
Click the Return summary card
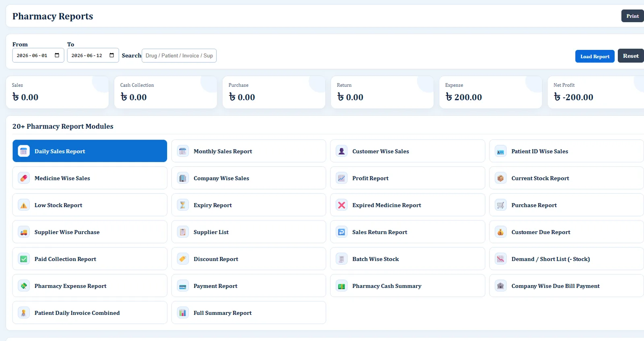tap(382, 92)
